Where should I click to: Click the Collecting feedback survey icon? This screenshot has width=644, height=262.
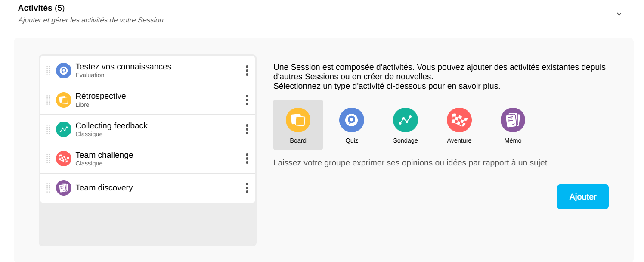[64, 129]
